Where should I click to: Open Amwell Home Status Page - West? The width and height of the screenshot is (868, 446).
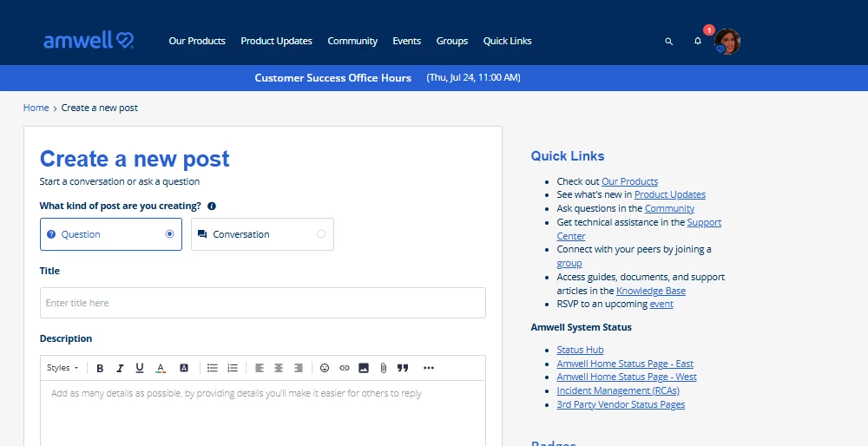coord(627,377)
